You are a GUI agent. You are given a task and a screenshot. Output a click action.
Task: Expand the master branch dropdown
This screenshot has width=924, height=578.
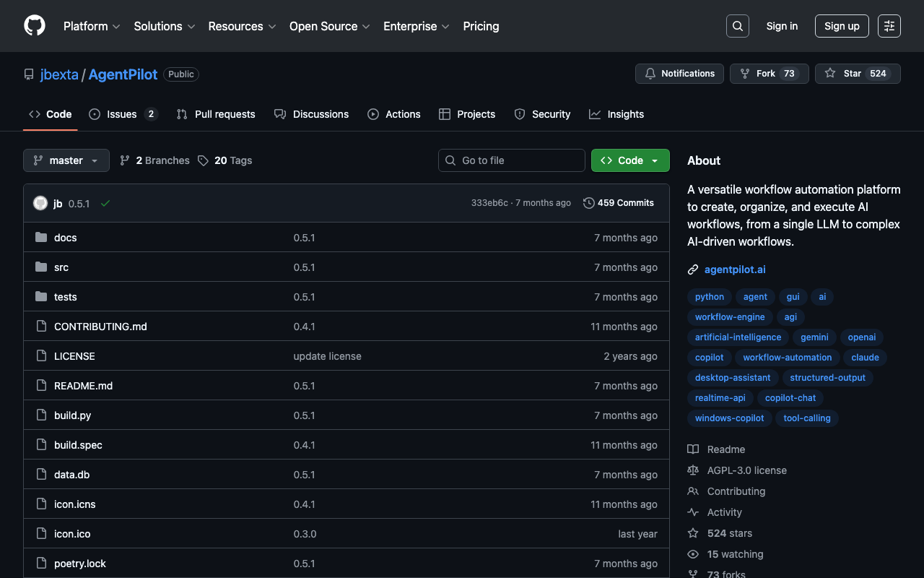(66, 160)
